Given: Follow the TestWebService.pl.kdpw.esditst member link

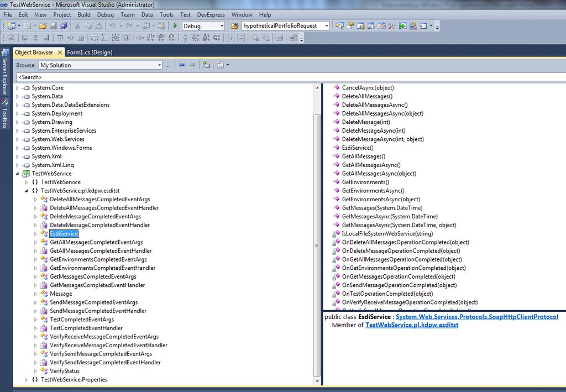Looking at the screenshot, I should (x=411, y=325).
